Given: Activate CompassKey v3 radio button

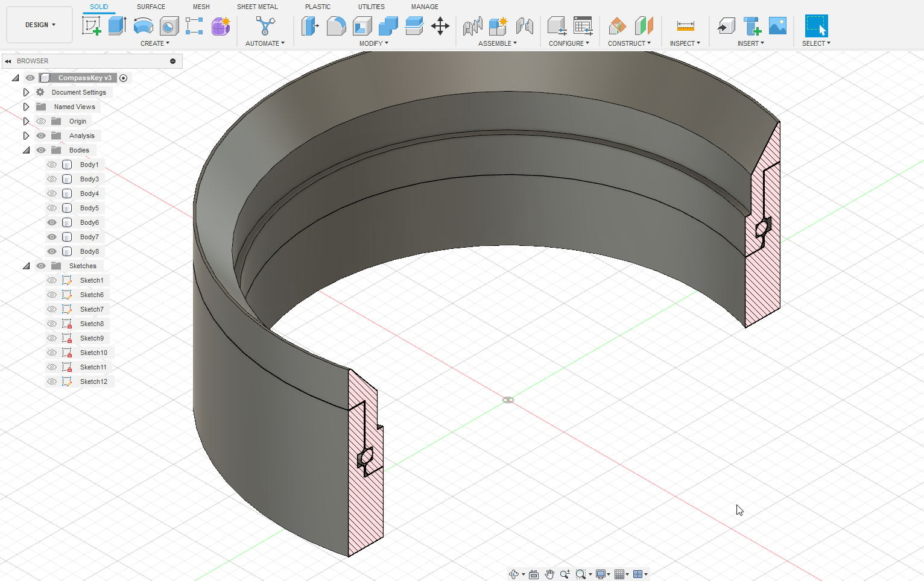Looking at the screenshot, I should [x=124, y=78].
